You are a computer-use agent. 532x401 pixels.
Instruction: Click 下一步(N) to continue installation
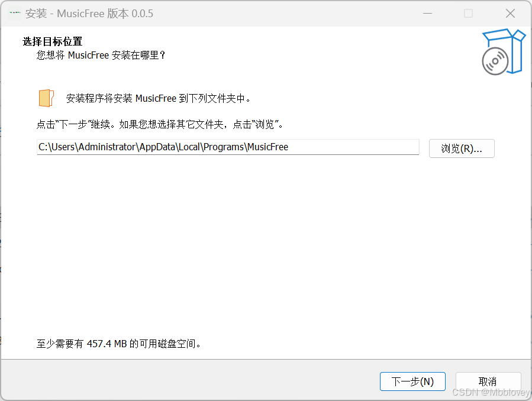(412, 381)
